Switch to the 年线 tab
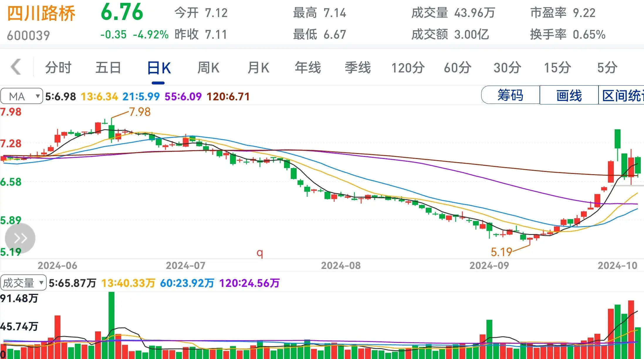Image resolution: width=644 pixels, height=359 pixels. pos(308,67)
